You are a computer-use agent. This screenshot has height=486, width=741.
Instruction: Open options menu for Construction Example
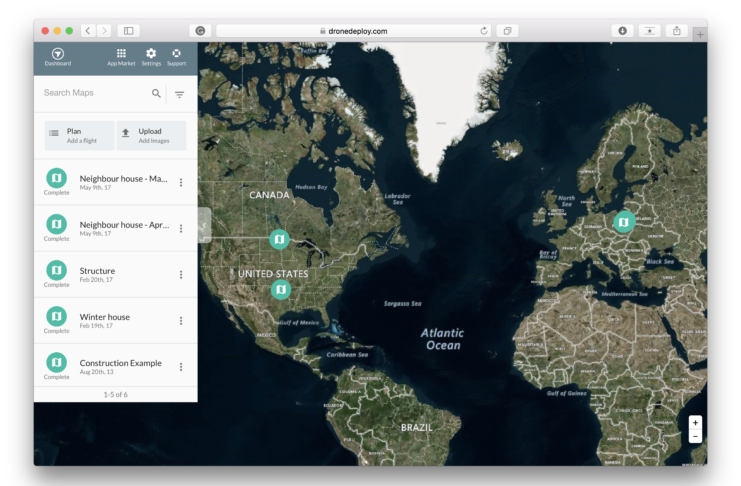[x=181, y=367]
